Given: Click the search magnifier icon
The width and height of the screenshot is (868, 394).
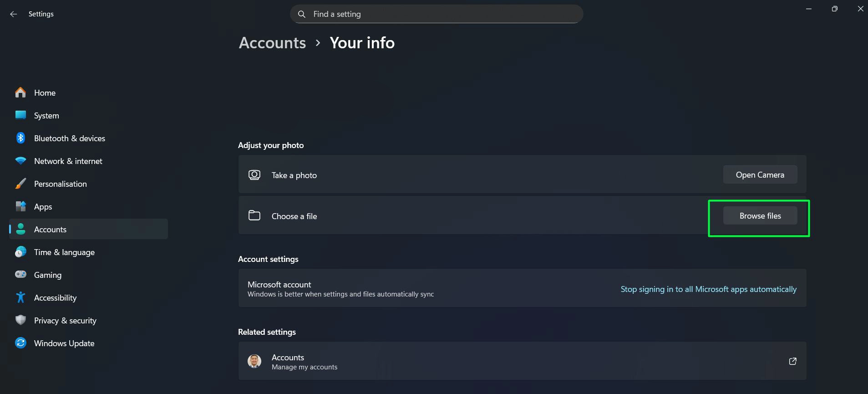Looking at the screenshot, I should tap(302, 14).
